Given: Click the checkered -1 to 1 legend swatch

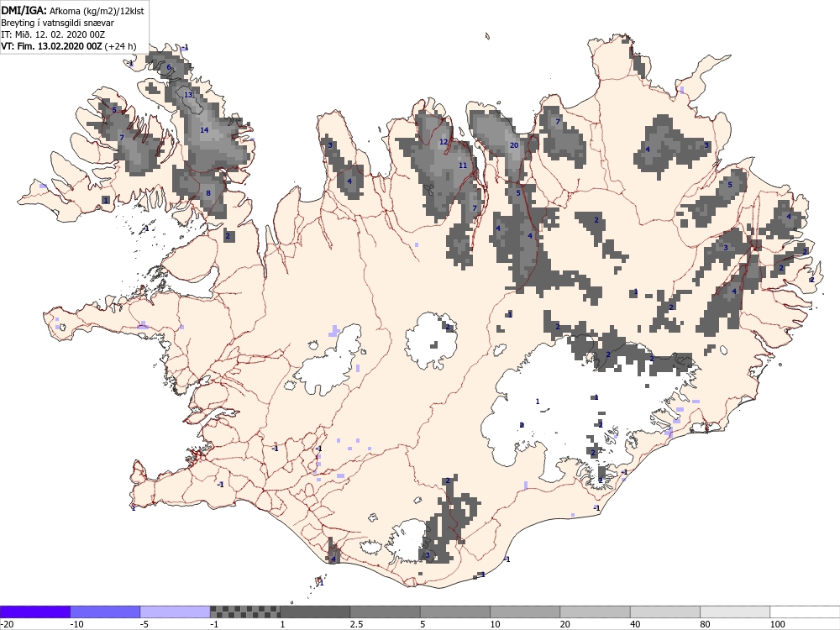Looking at the screenshot, I should tap(244, 612).
